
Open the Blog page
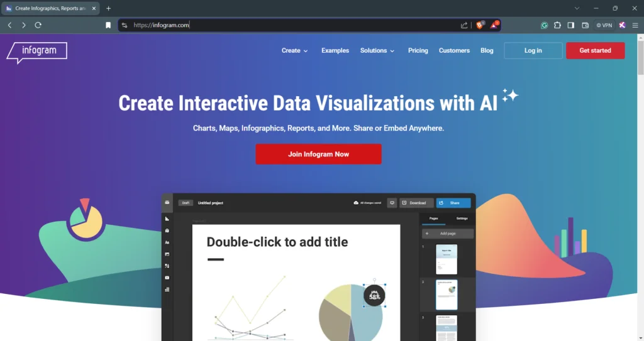[x=487, y=50]
